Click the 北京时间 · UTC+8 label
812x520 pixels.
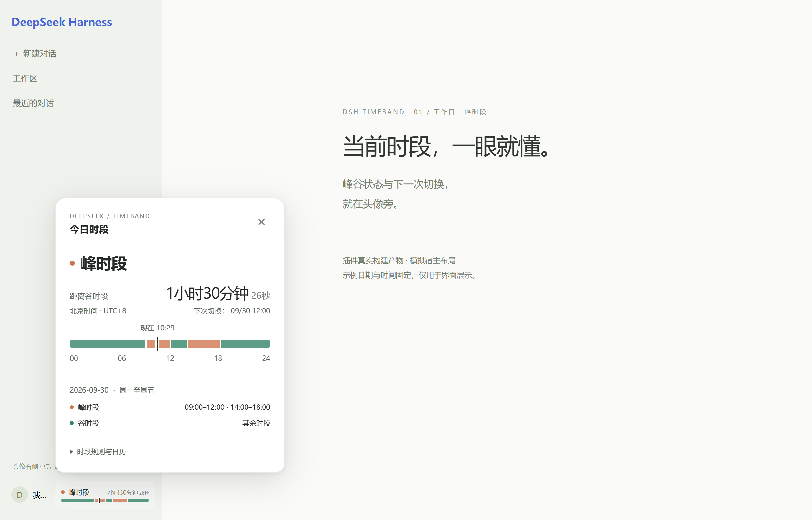(x=98, y=311)
